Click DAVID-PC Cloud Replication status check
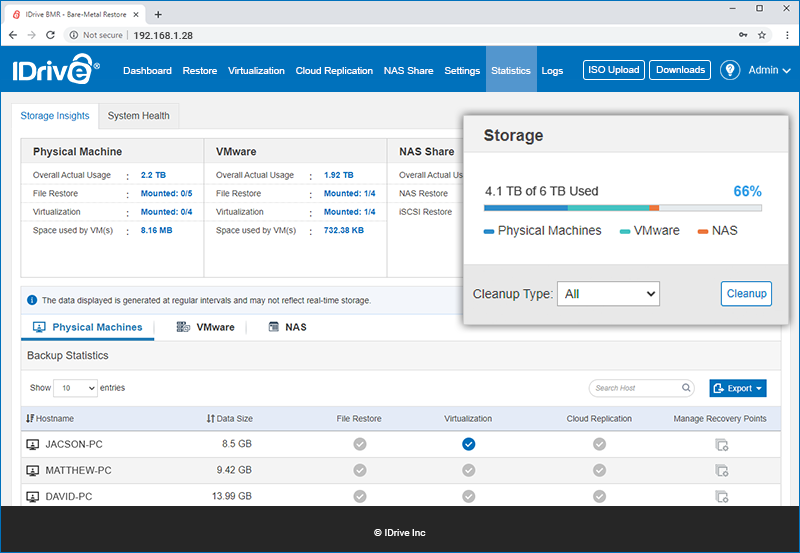This screenshot has width=800, height=553. click(599, 496)
